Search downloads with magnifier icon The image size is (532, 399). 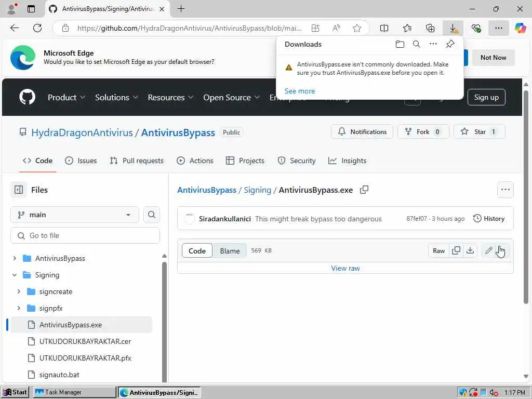pyautogui.click(x=417, y=44)
